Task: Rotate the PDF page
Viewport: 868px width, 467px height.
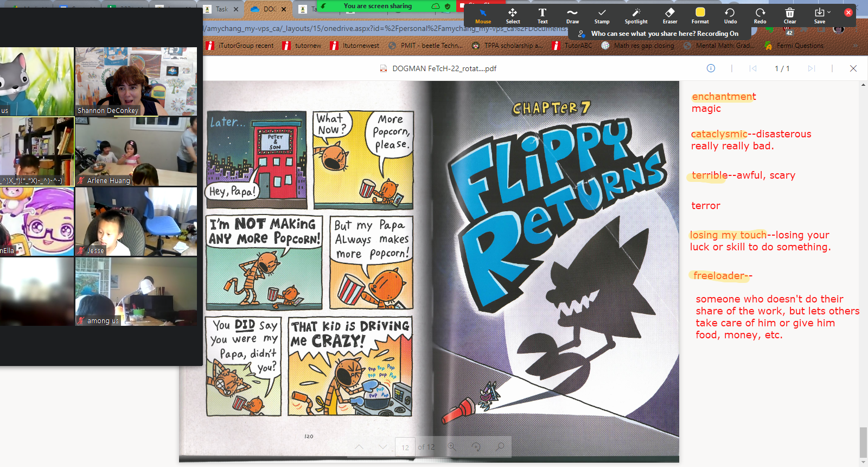Action: click(x=476, y=447)
